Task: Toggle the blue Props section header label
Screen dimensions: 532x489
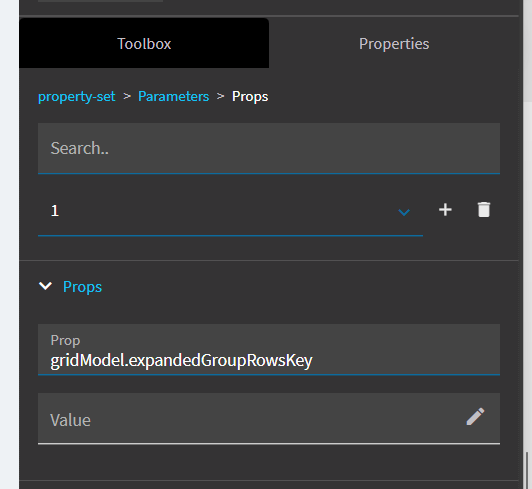Action: 82,287
